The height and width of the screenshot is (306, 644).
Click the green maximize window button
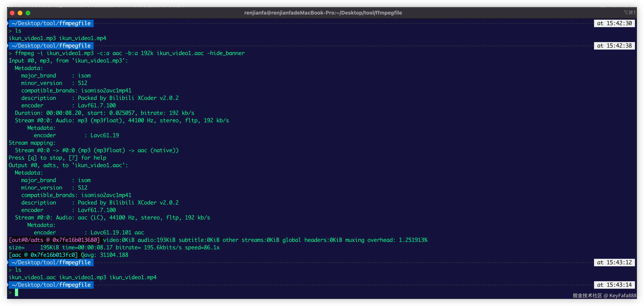[x=28, y=13]
